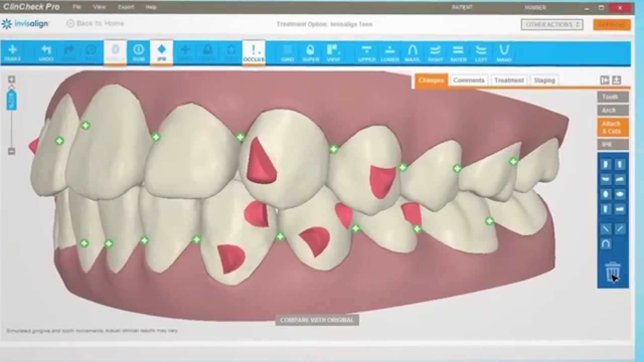
Task: Switch to Maxillary occlusal view
Action: tap(413, 53)
